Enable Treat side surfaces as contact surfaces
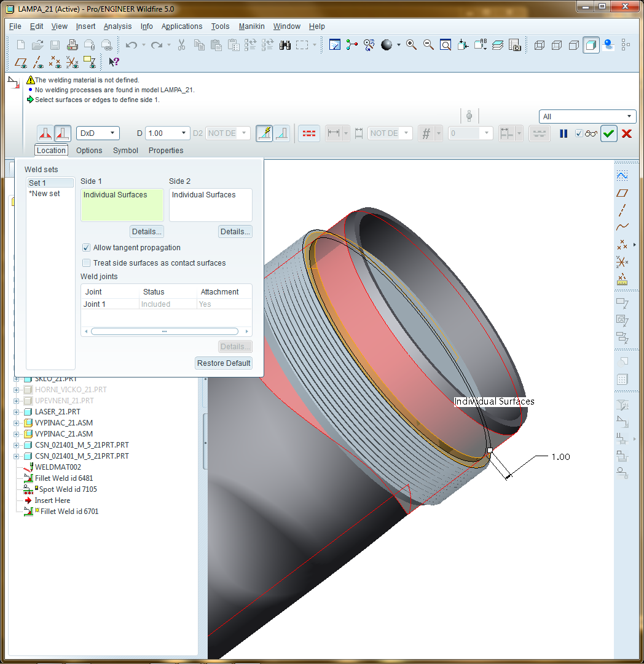 [x=86, y=263]
